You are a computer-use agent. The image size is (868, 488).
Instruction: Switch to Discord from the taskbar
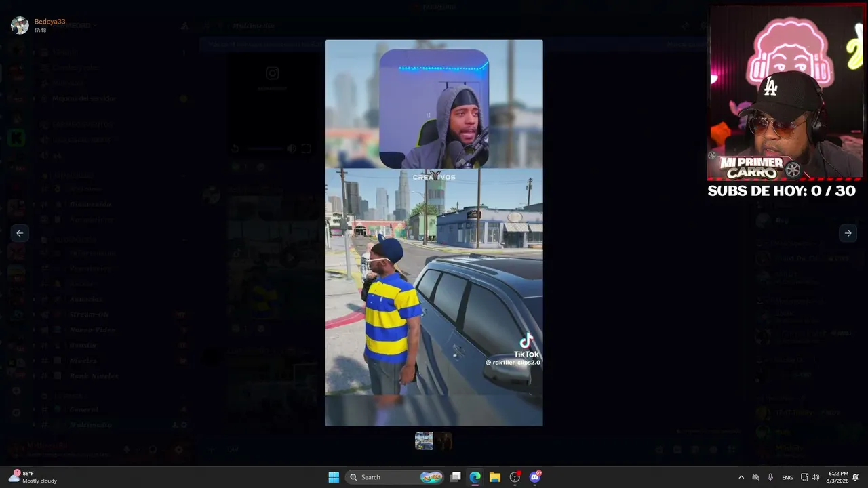coord(535,477)
